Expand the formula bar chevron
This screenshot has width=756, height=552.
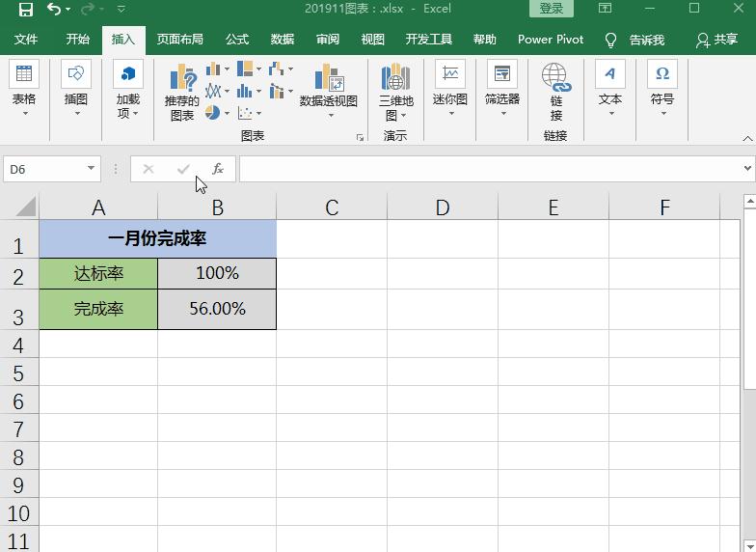click(x=747, y=168)
